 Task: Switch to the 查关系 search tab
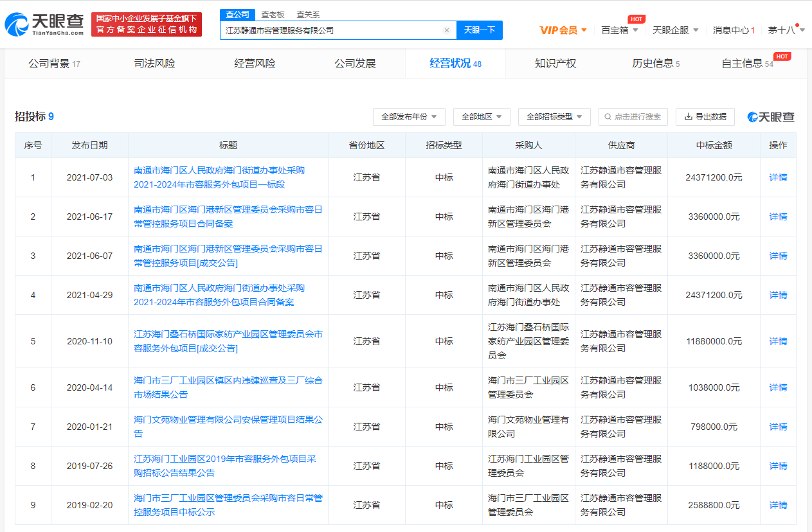coord(308,14)
